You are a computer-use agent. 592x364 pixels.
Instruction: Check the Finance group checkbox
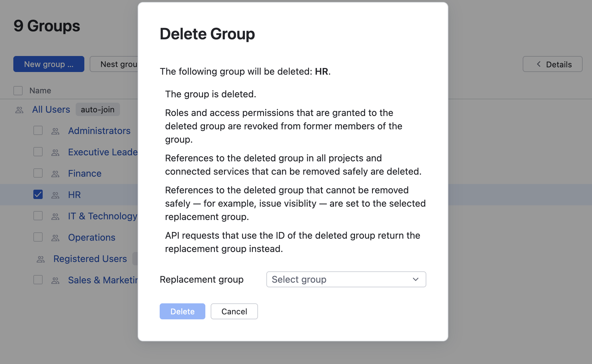[x=38, y=173]
